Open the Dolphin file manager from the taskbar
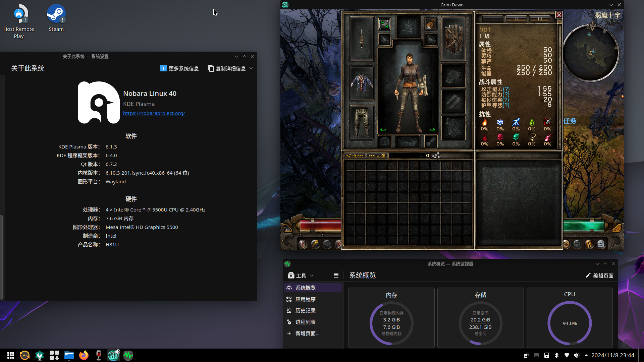This screenshot has height=362, width=644. (69, 355)
